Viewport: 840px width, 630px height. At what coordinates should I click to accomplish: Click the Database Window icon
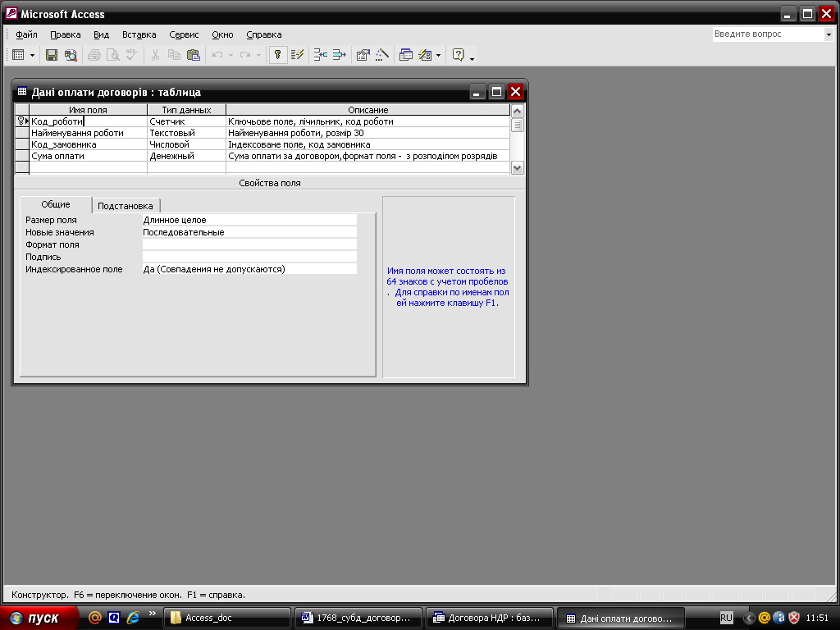tap(406, 55)
